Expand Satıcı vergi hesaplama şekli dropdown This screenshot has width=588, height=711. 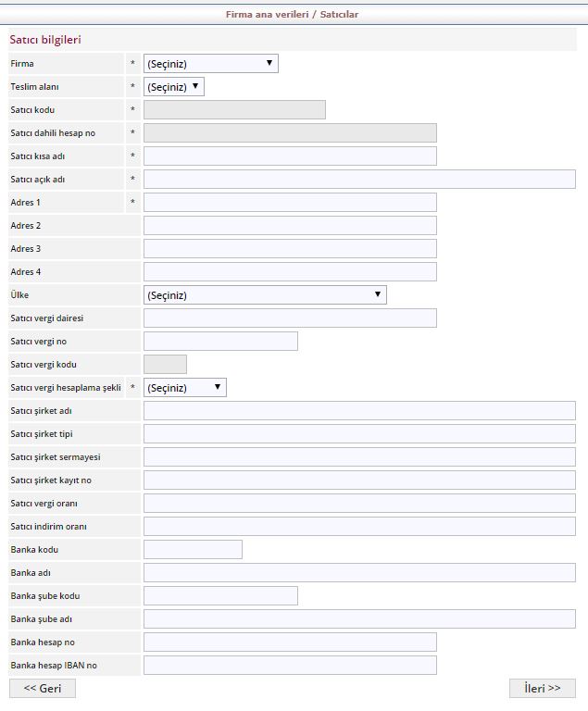click(x=185, y=388)
